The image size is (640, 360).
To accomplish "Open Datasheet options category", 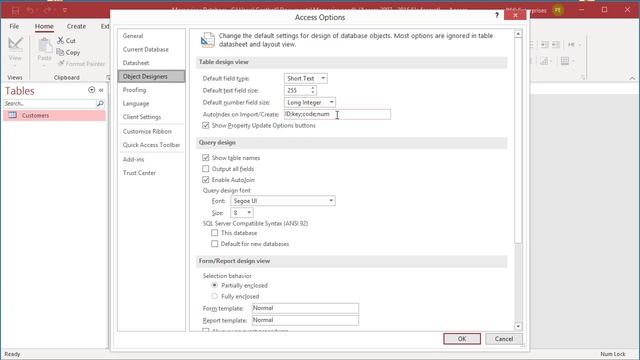I will click(151, 63).
